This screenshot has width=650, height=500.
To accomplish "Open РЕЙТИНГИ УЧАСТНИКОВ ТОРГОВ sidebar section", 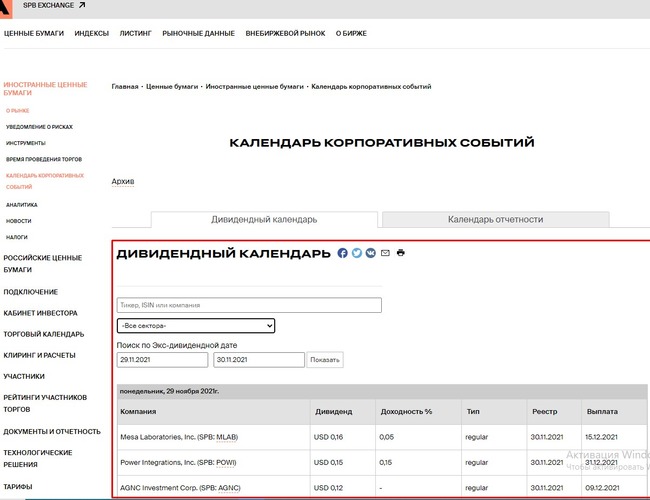I will tap(45, 403).
